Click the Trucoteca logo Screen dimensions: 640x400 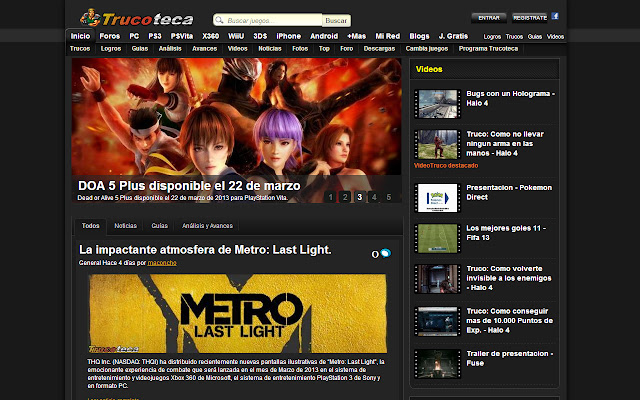pos(137,18)
